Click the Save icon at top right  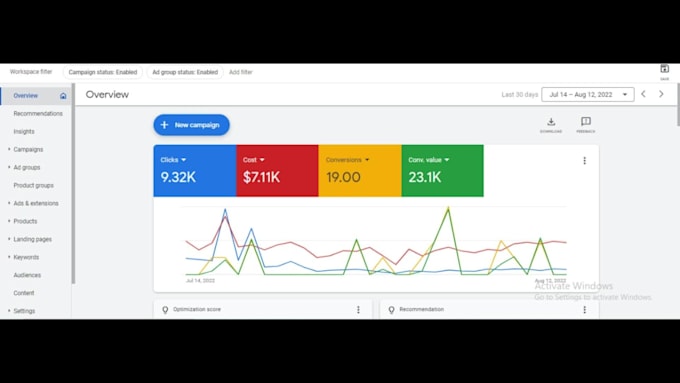pyautogui.click(x=664, y=69)
